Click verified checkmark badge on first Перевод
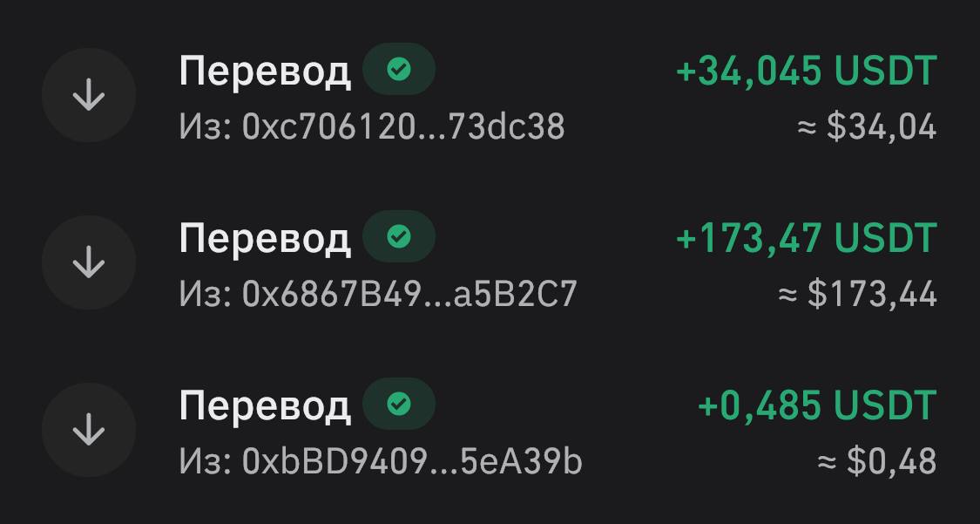Screen dimensions: 980x524 tap(399, 70)
